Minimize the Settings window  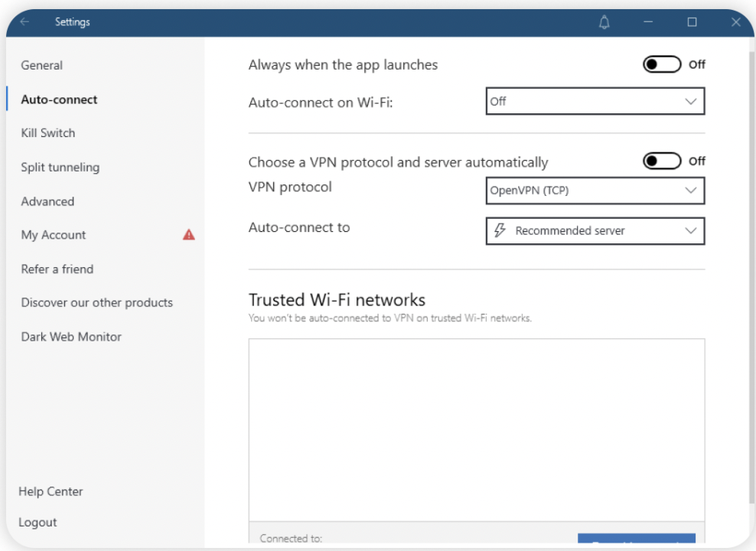tap(648, 22)
